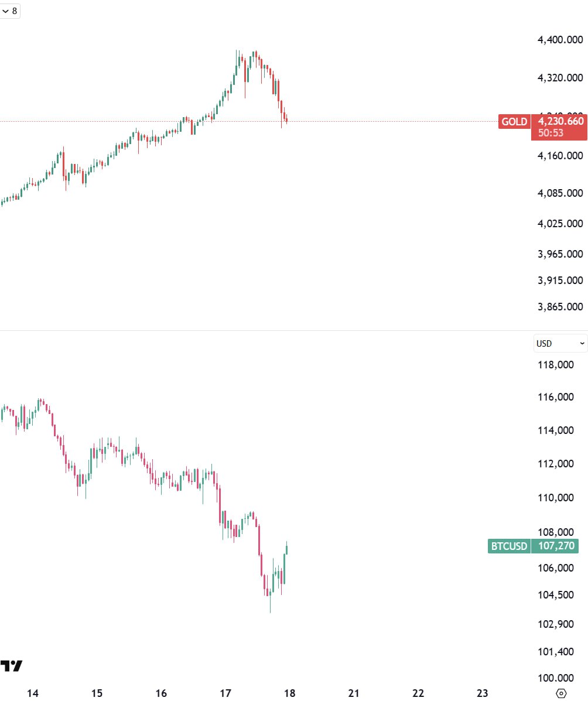The width and height of the screenshot is (588, 701).
Task: Click the TradingView logo
Action: coord(12,666)
